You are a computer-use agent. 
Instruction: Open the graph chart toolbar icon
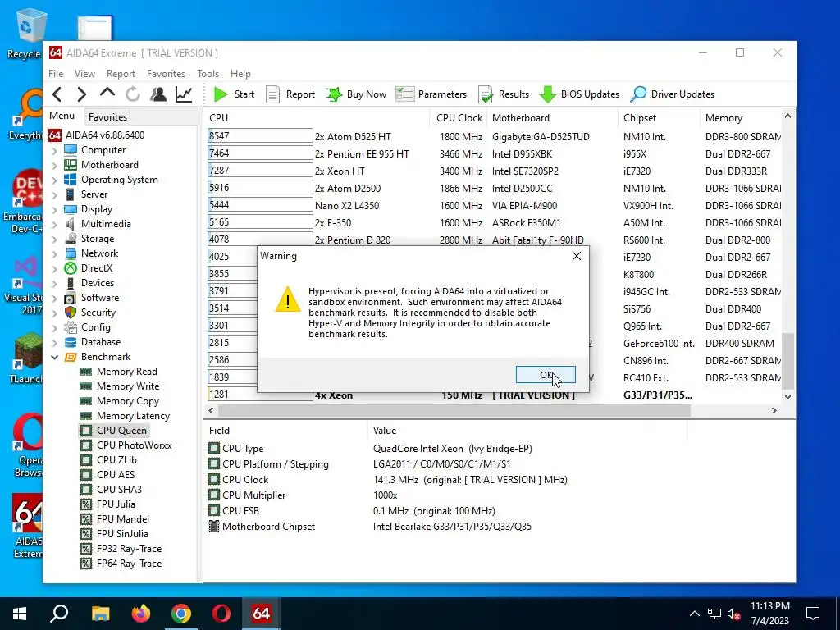pos(184,94)
